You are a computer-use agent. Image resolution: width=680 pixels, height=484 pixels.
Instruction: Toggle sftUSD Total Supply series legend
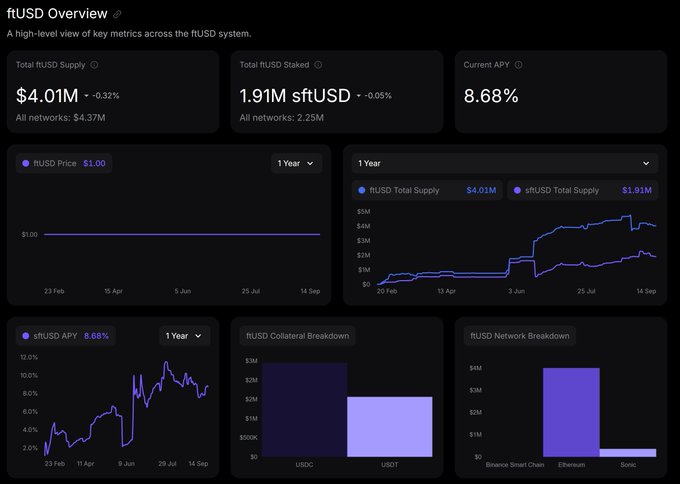582,190
